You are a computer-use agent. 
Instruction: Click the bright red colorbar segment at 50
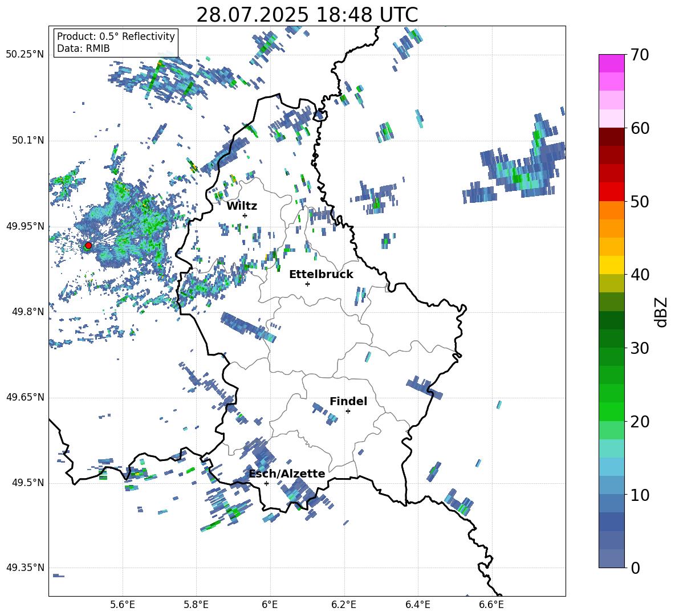coord(611,192)
